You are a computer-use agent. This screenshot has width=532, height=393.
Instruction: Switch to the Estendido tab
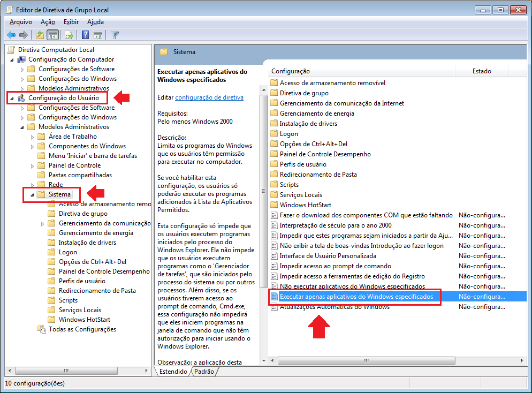click(173, 371)
